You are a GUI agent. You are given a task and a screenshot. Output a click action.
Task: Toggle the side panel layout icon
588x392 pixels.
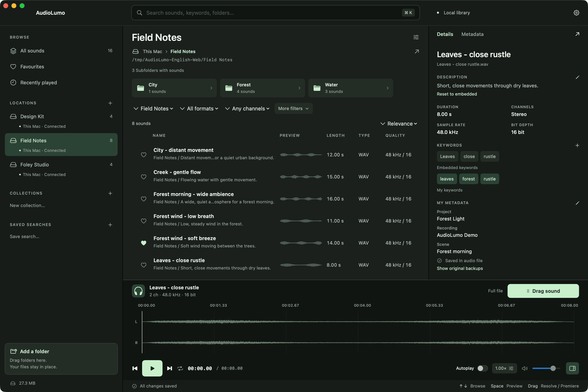(x=572, y=368)
